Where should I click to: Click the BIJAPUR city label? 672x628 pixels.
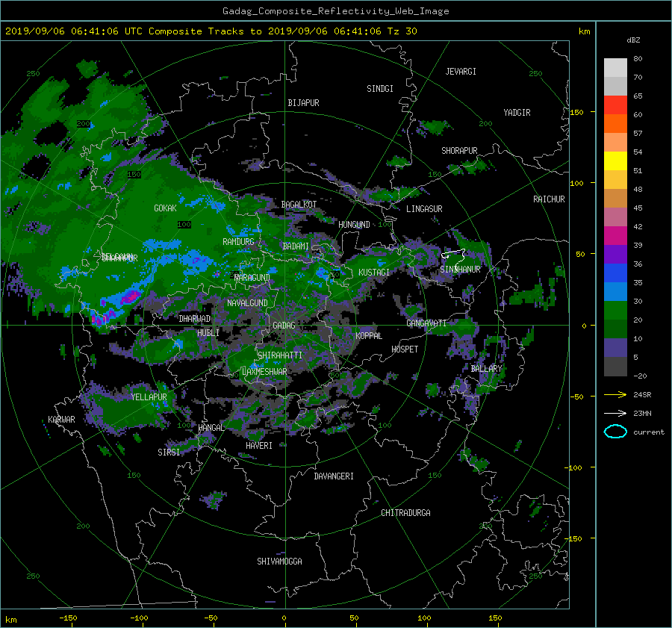(x=303, y=103)
